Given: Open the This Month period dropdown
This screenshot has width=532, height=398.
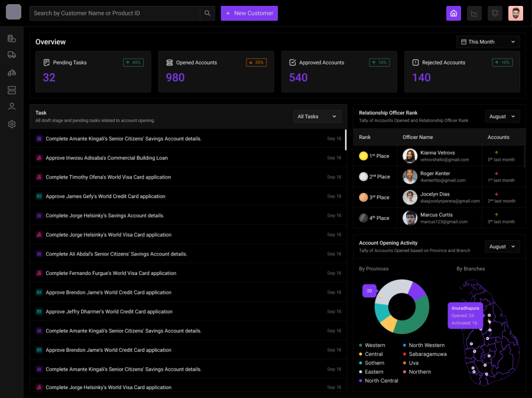Looking at the screenshot, I should (488, 42).
